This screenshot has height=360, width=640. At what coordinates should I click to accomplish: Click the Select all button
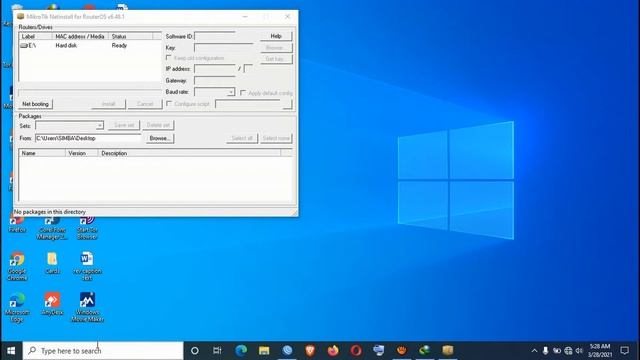[x=242, y=138]
